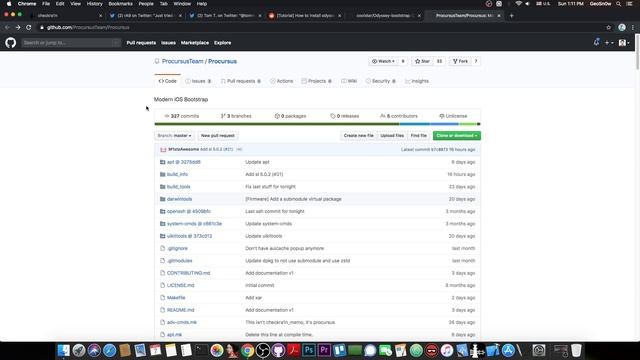Image resolution: width=640 pixels, height=360 pixels.
Task: Click the Spotlight search icon
Action: pyautogui.click(x=619, y=4)
